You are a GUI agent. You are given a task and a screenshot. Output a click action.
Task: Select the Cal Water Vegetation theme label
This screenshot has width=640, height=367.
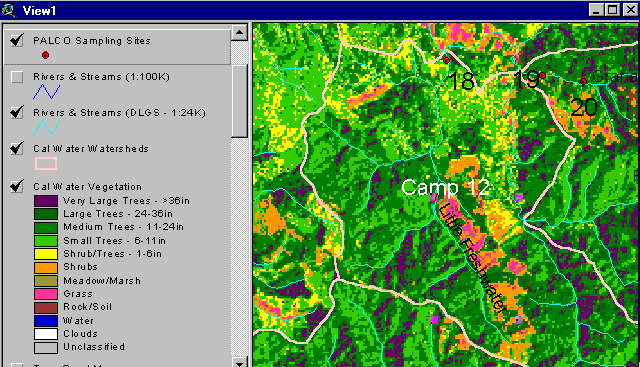pos(88,187)
